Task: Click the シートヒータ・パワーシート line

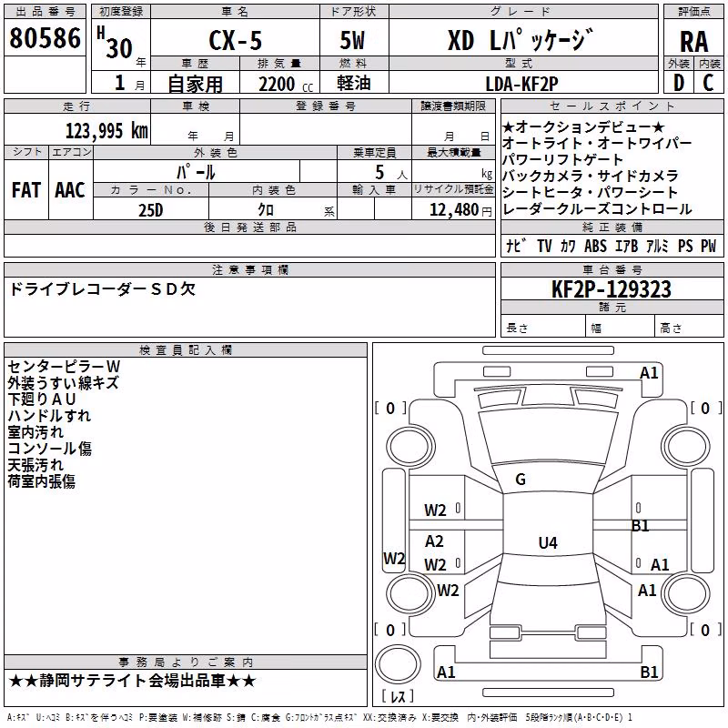Action: (590, 192)
